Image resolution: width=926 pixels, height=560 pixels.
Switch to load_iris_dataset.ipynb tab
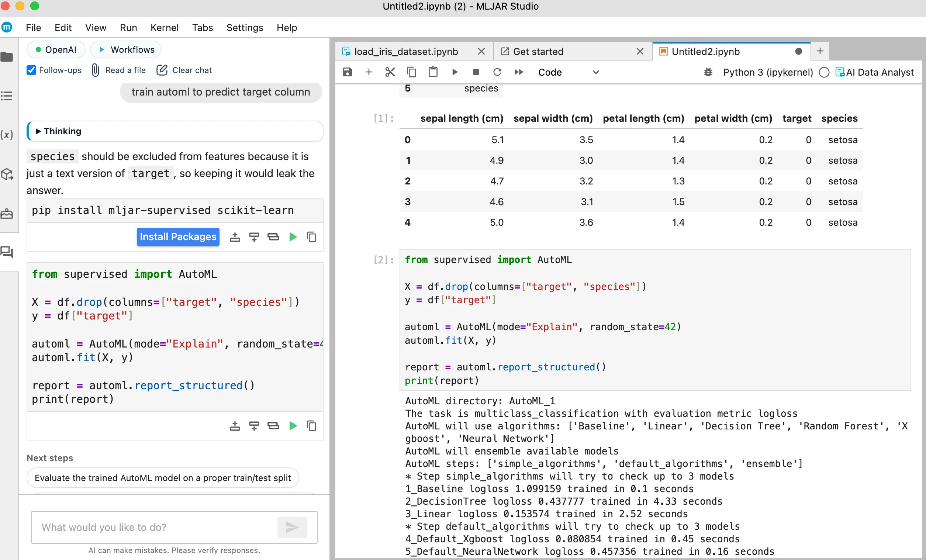point(406,52)
